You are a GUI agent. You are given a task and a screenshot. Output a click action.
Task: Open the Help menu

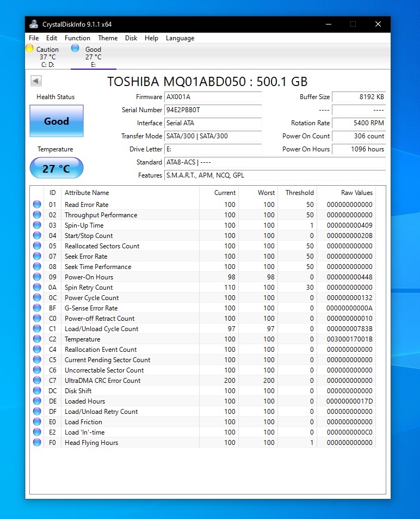coord(151,38)
